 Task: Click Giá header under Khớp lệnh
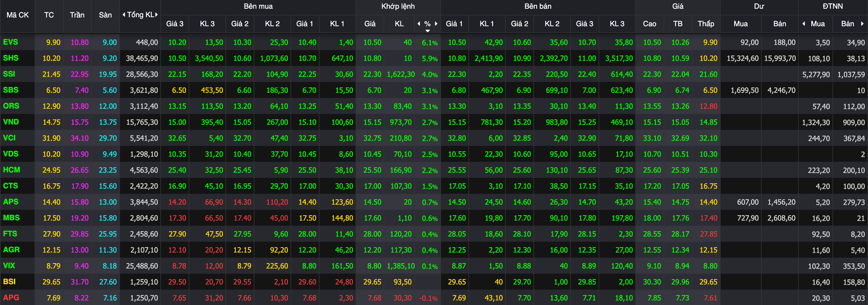tap(370, 24)
